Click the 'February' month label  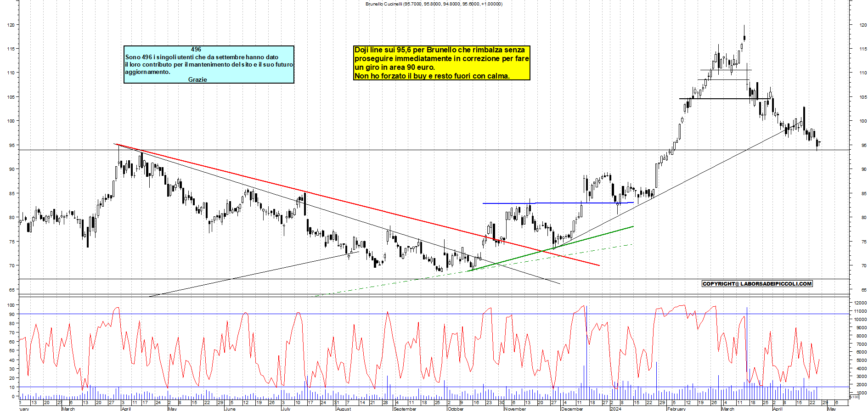[x=676, y=409]
